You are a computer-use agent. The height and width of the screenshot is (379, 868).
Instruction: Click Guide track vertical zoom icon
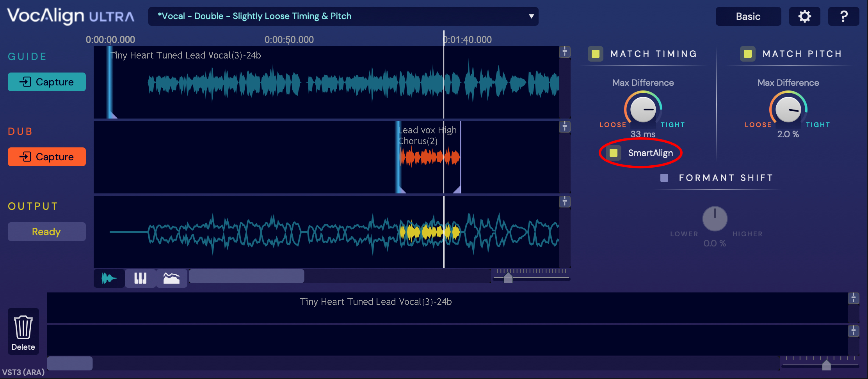point(565,52)
